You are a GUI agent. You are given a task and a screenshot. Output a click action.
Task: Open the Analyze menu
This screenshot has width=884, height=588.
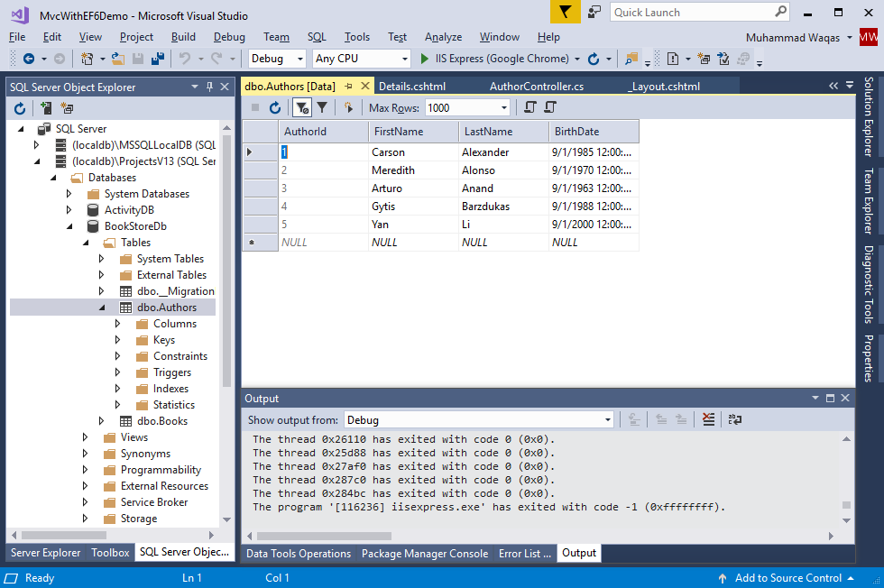click(x=443, y=37)
